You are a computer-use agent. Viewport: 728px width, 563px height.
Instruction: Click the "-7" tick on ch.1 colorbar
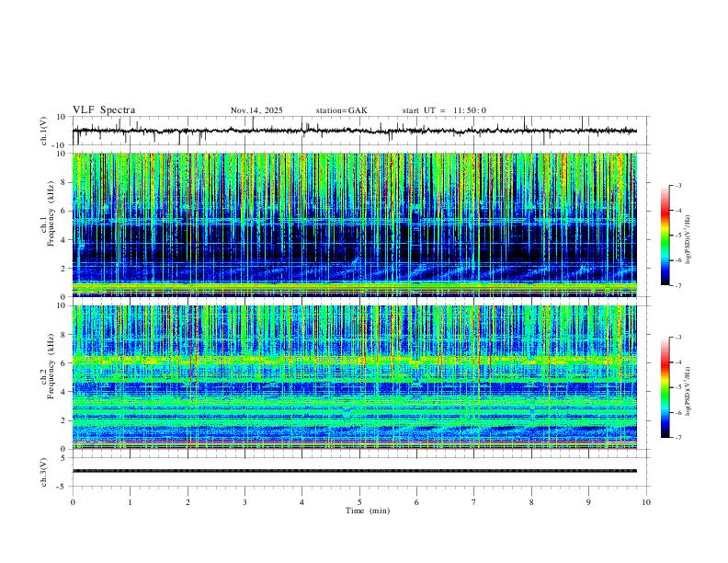677,286
